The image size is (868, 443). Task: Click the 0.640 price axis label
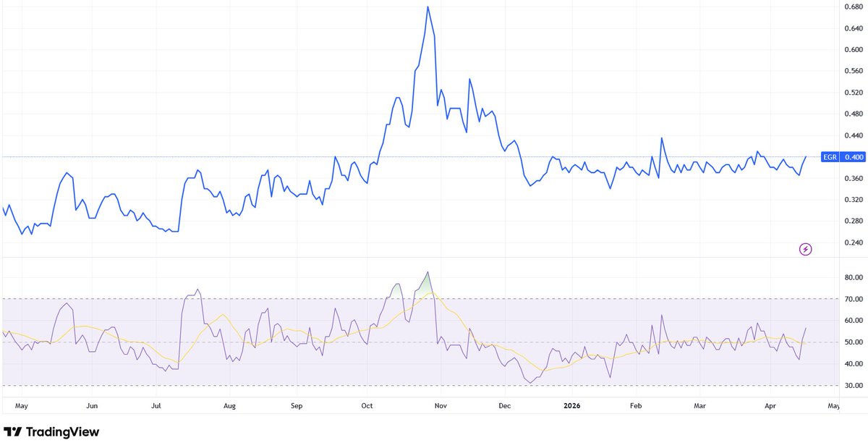pyautogui.click(x=854, y=28)
